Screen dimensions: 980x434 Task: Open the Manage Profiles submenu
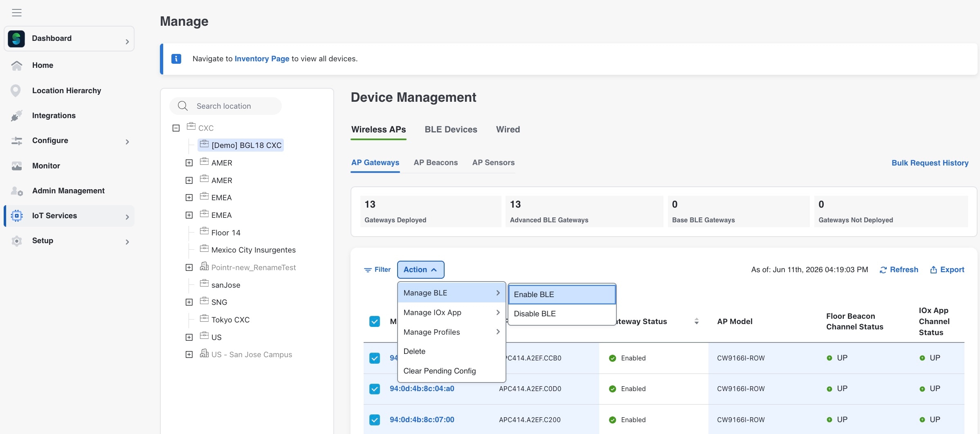coord(452,332)
